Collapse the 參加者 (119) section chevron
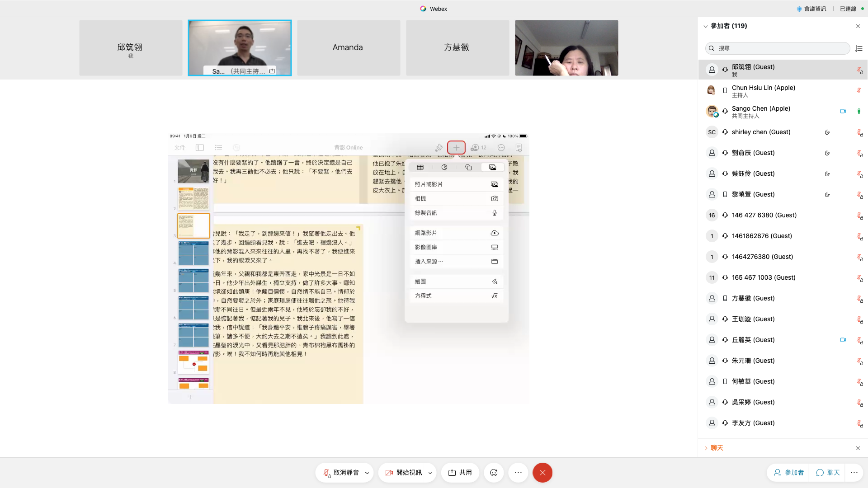The height and width of the screenshot is (488, 868). (705, 26)
